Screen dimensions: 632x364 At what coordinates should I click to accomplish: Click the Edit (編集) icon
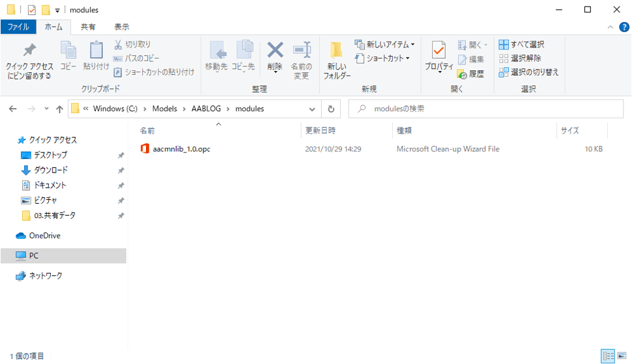coord(463,60)
